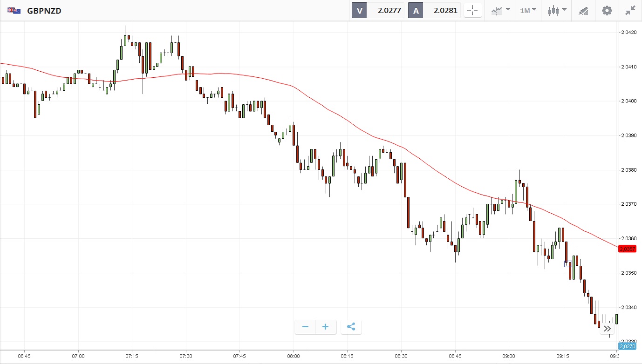Click the 2,0380 price axis label
Screen dimensions: 642x364
[628, 170]
